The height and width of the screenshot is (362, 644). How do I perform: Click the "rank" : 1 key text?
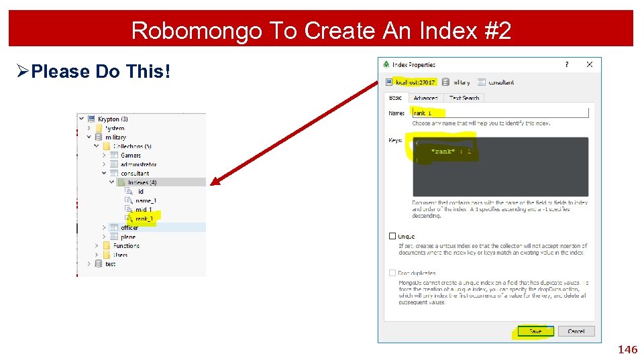click(x=451, y=152)
